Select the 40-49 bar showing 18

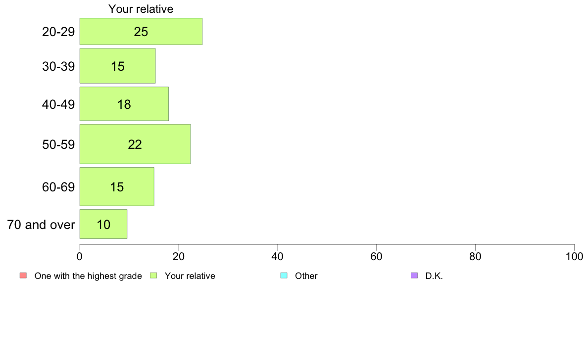[x=124, y=104]
